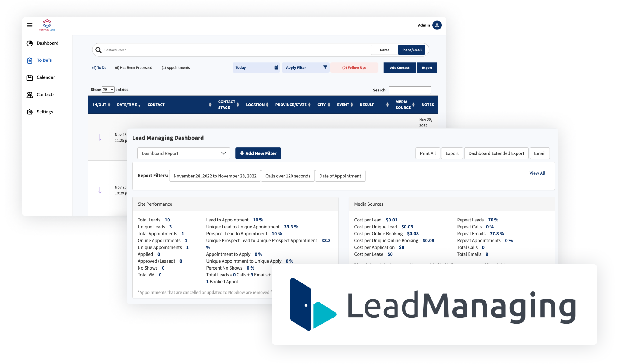
Task: Sort by CONTACT column arrows
Action: (210, 105)
